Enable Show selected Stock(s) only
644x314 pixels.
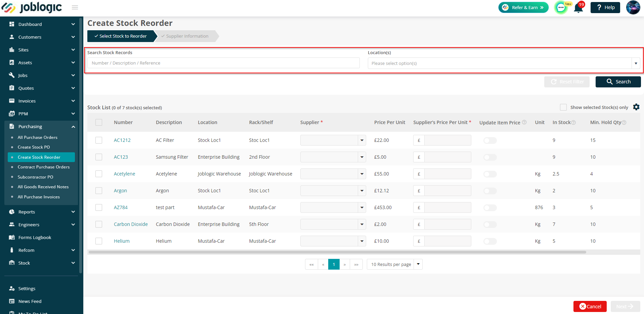point(563,107)
